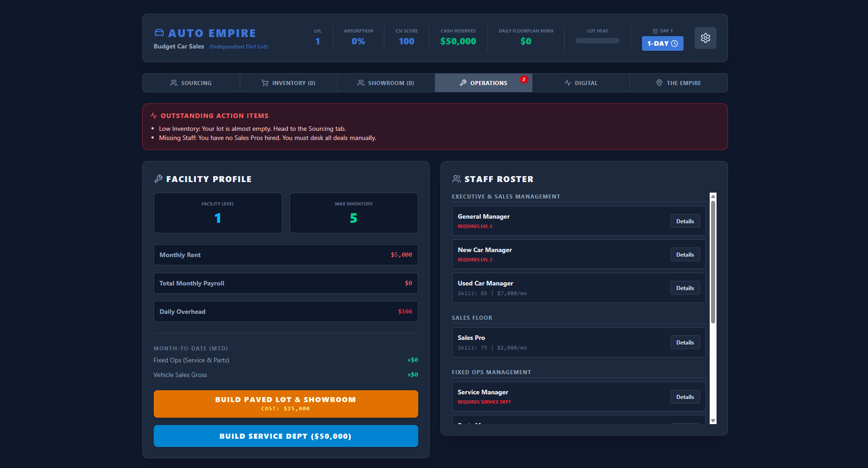This screenshot has width=868, height=468.
Task: Click the Daily Overhead row
Action: pos(286,312)
